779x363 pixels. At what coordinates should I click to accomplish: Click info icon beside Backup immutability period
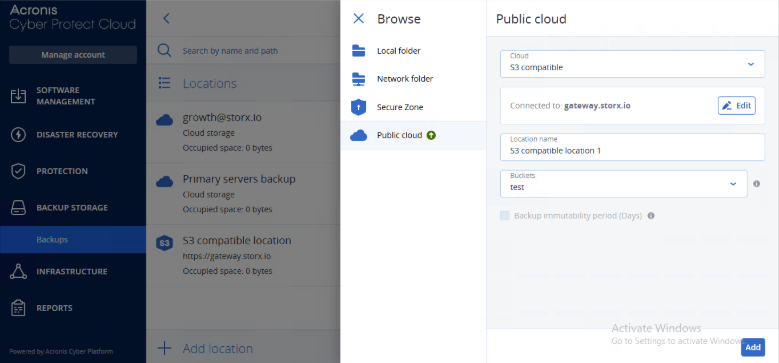tap(651, 216)
